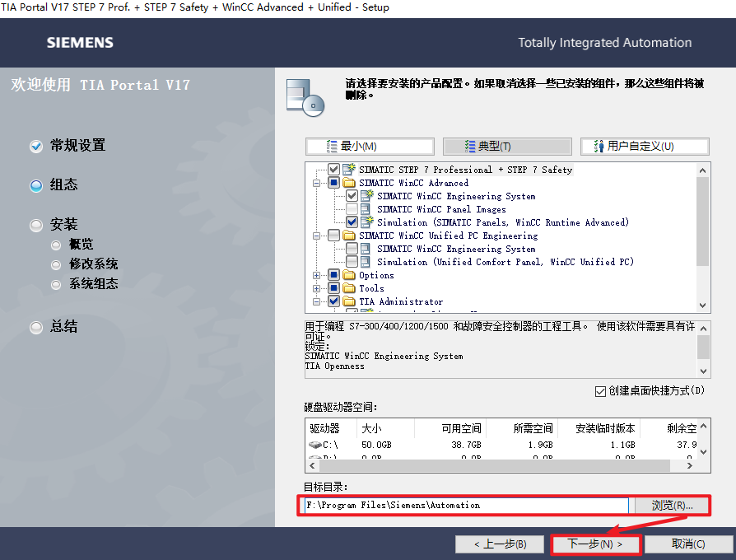
Task: Toggle STEP 7 Professional + Safety checkbox
Action: (333, 169)
